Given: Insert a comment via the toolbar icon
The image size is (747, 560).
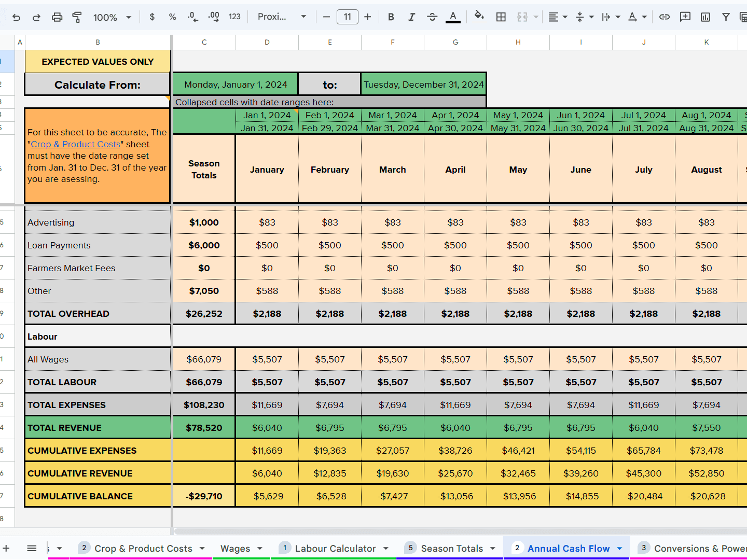Looking at the screenshot, I should point(685,17).
